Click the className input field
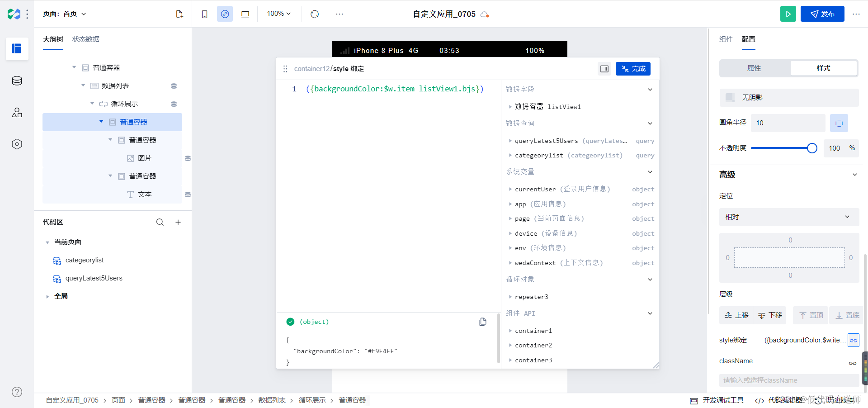 coord(789,380)
